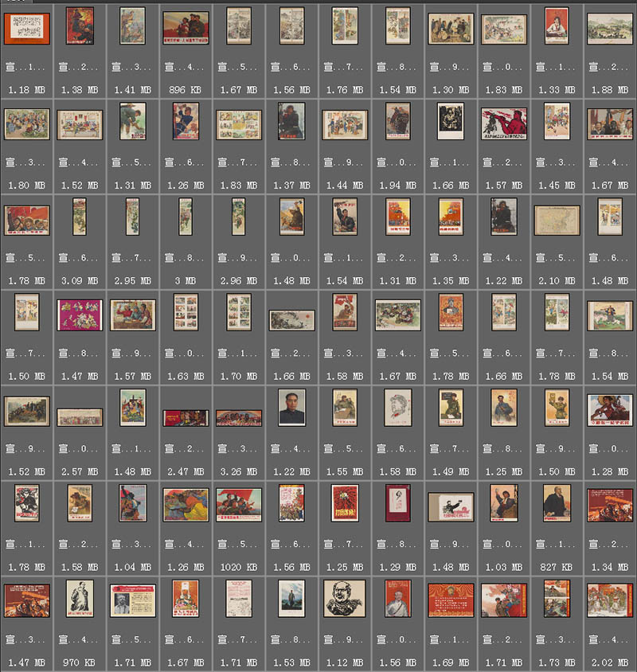Open the six-panel comic sheet sized 1.63 MB
637x672 pixels.
click(x=186, y=312)
